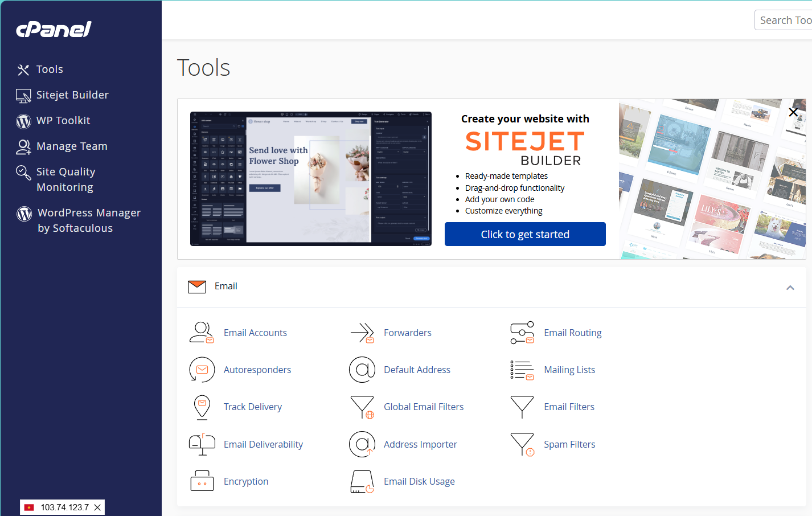Open Manage Team from the sidebar
The image size is (812, 516).
[72, 146]
